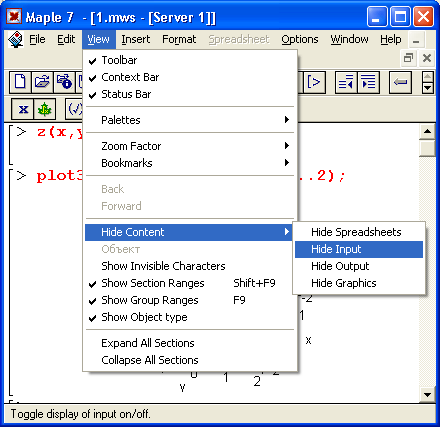The width and height of the screenshot is (440, 427).
Task: Open the Insert menu
Action: (x=136, y=39)
